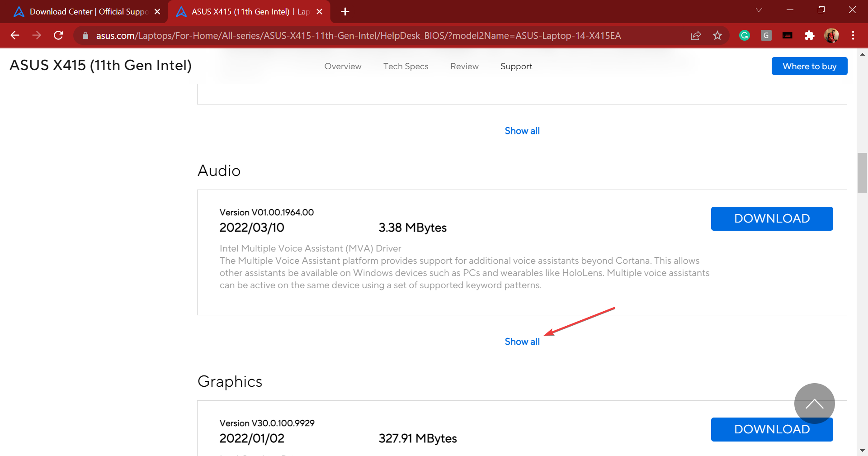The width and height of the screenshot is (868, 456).
Task: View site security lock info
Action: point(85,35)
